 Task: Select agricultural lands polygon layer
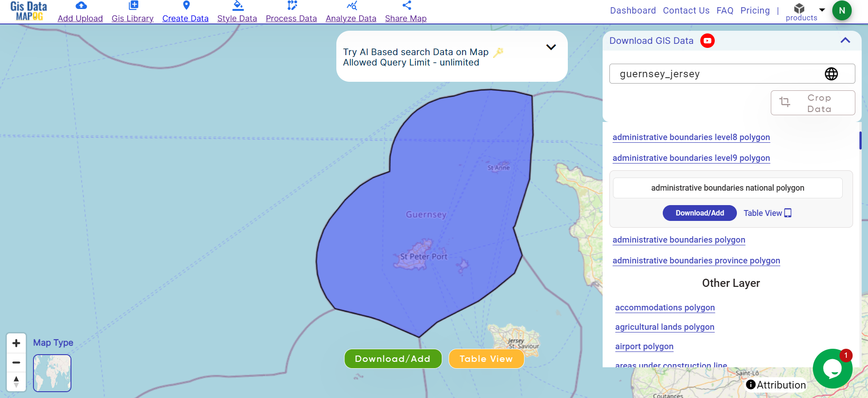665,327
